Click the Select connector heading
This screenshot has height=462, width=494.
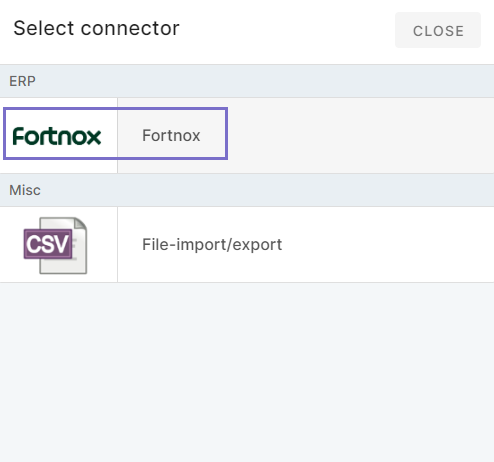point(96,28)
